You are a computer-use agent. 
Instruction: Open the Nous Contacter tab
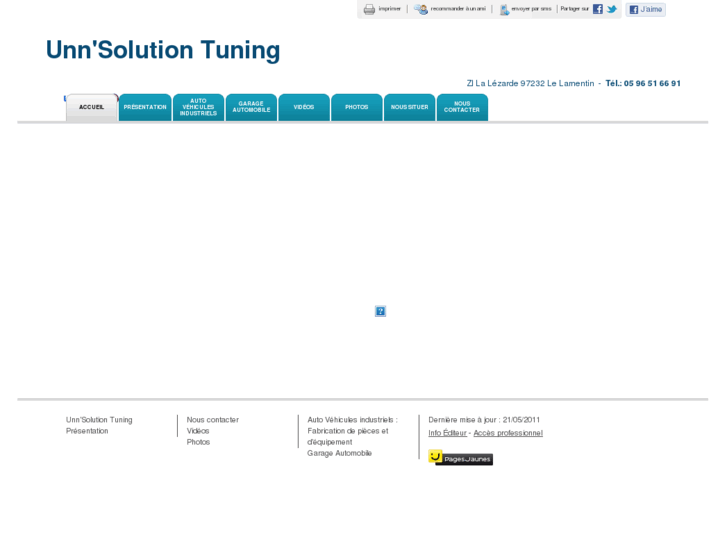click(x=462, y=107)
